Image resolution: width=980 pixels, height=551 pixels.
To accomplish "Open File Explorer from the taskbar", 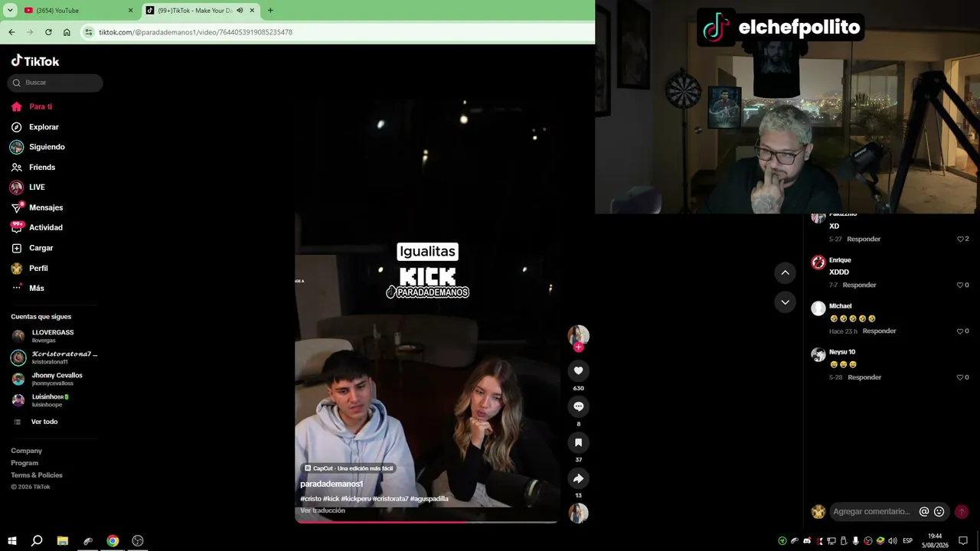I will (x=63, y=541).
